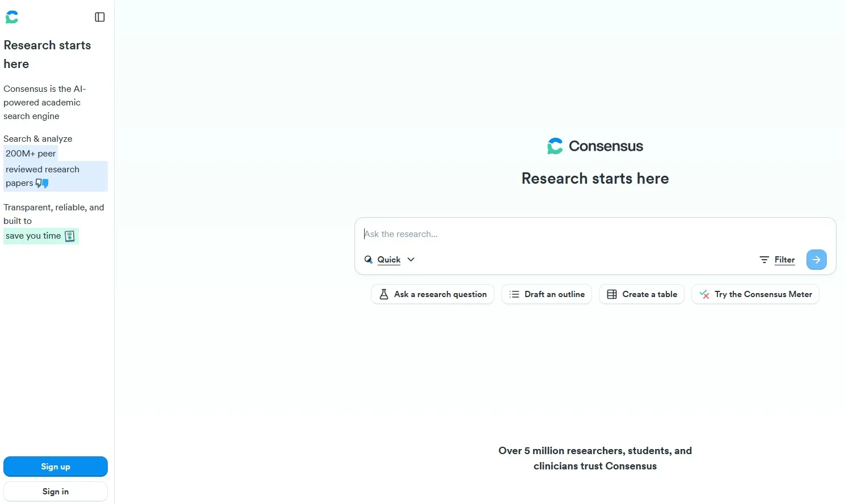This screenshot has height=504, width=845.
Task: Submit the query with the blue arrow button
Action: 817,260
